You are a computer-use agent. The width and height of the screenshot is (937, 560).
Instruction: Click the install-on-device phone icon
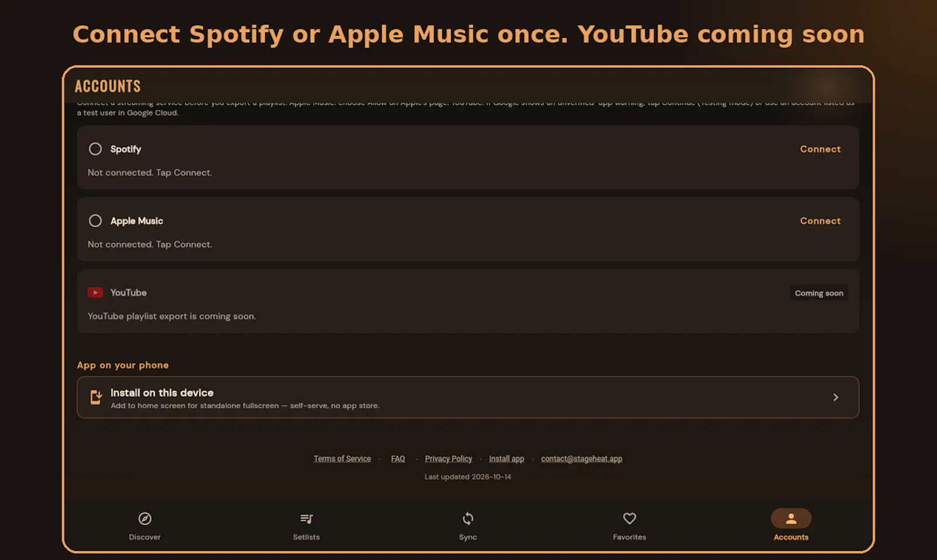96,397
